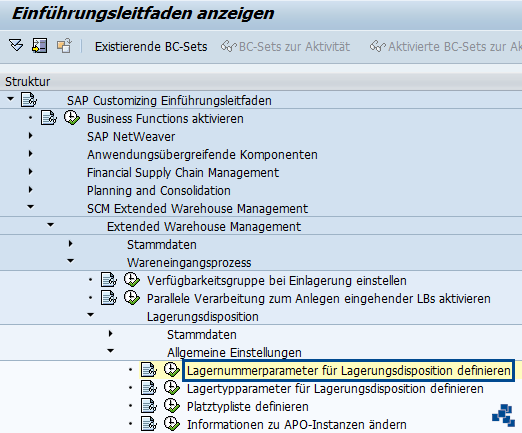Collapse the Wareneingangsprozess node
The height and width of the screenshot is (433, 522).
[x=71, y=261]
